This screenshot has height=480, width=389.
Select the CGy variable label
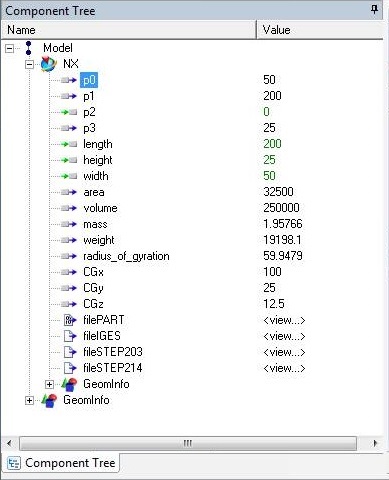(x=93, y=288)
